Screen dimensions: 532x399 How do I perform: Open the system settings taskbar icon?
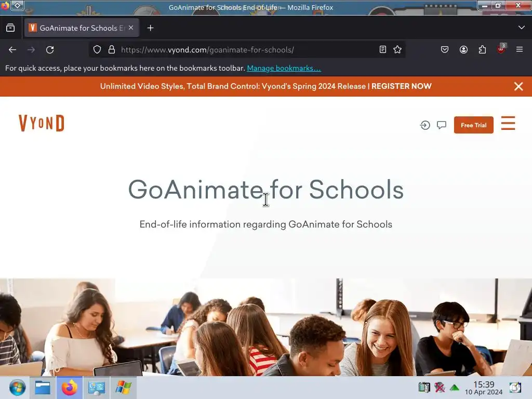[97, 388]
